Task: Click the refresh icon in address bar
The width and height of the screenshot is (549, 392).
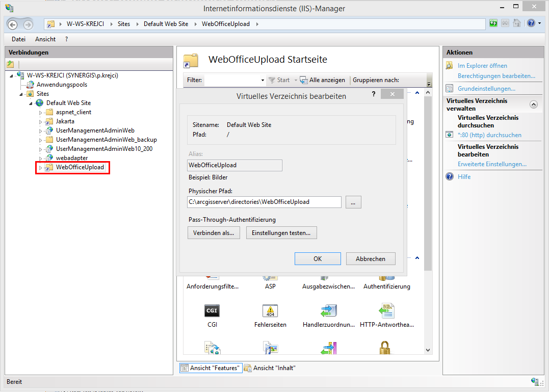Action: click(493, 23)
